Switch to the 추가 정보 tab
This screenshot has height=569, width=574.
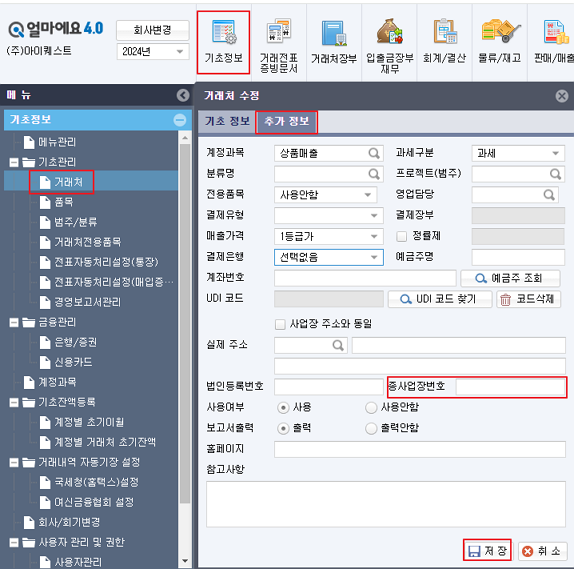pos(287,122)
